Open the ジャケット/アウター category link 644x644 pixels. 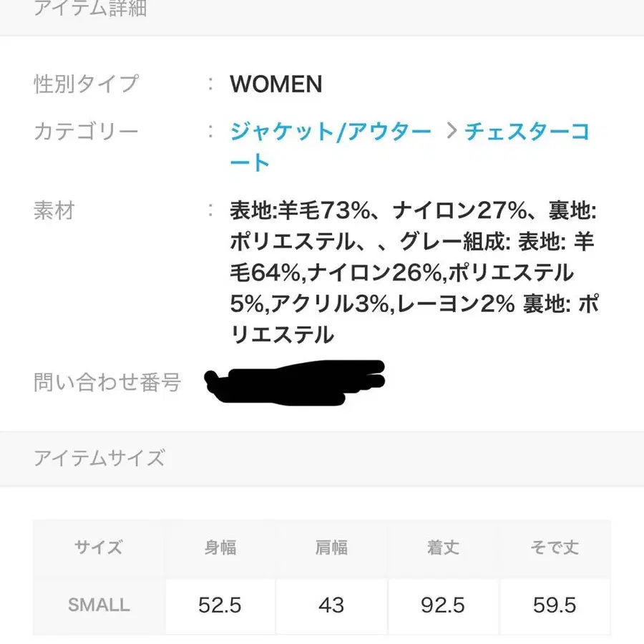329,131
